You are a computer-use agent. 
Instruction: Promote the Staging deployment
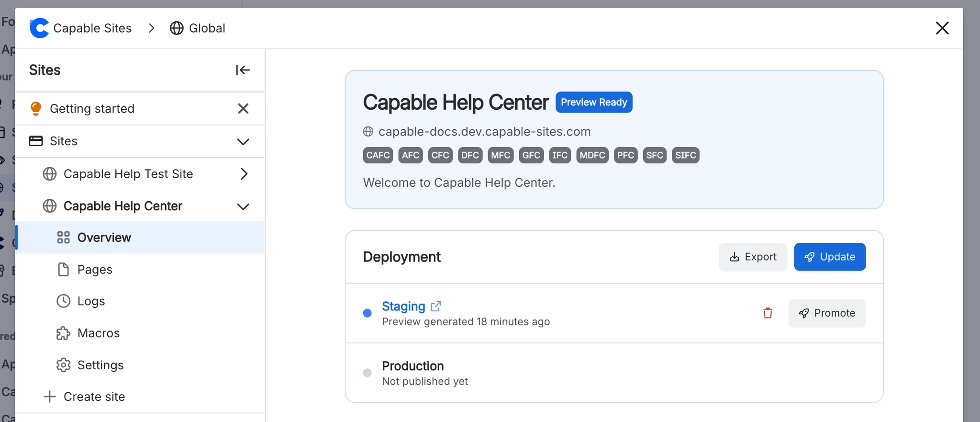pos(827,313)
